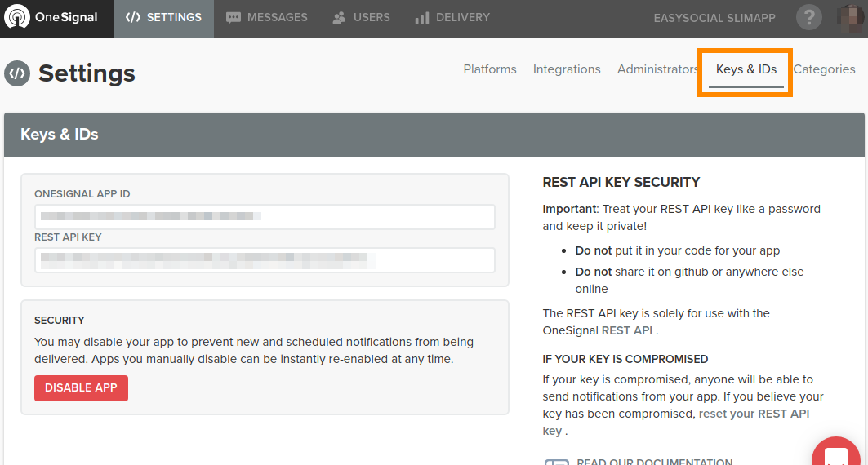
Task: Click the round Settings page heading icon
Action: click(17, 73)
